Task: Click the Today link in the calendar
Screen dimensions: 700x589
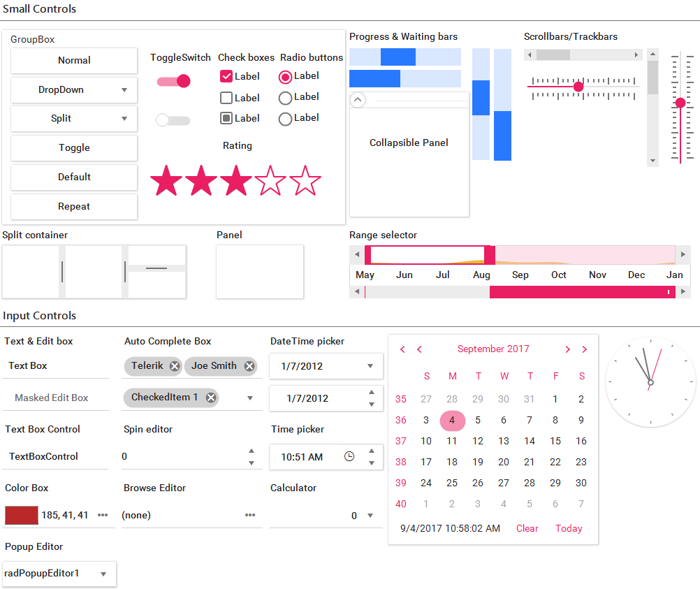Action: click(x=568, y=529)
